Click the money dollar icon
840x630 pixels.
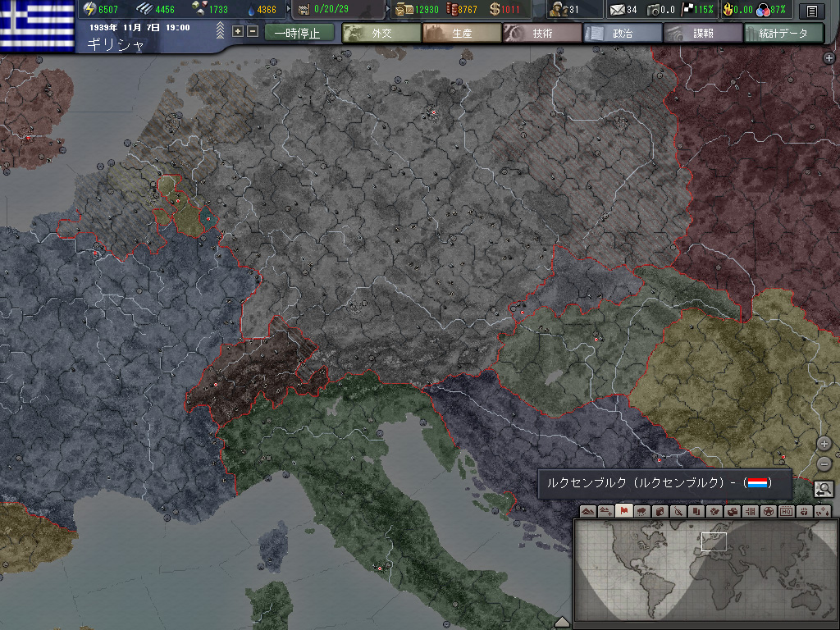click(x=495, y=9)
